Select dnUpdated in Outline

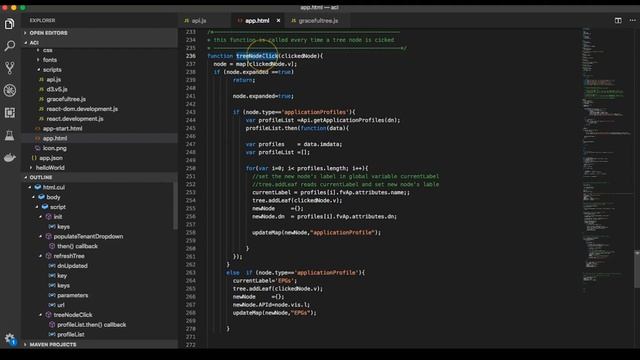(x=72, y=266)
